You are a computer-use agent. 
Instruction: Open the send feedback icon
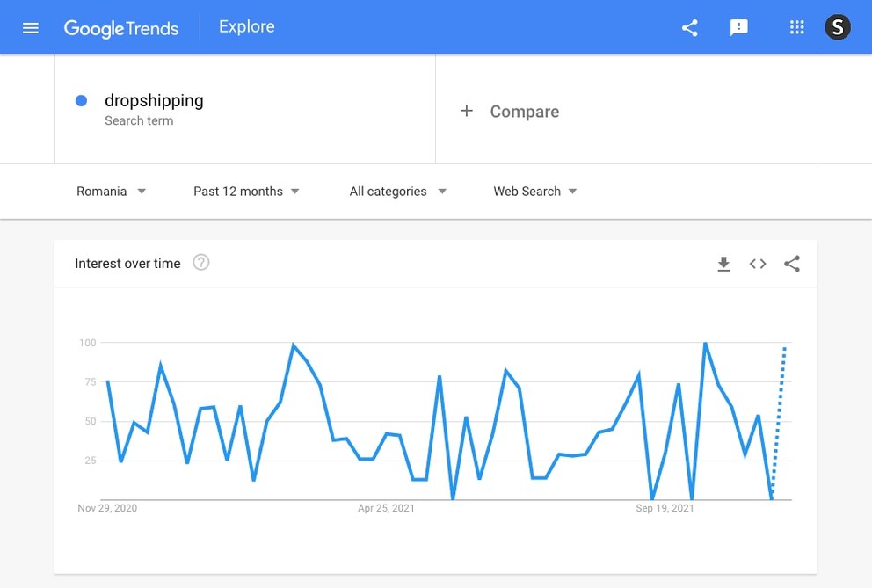[x=739, y=27]
